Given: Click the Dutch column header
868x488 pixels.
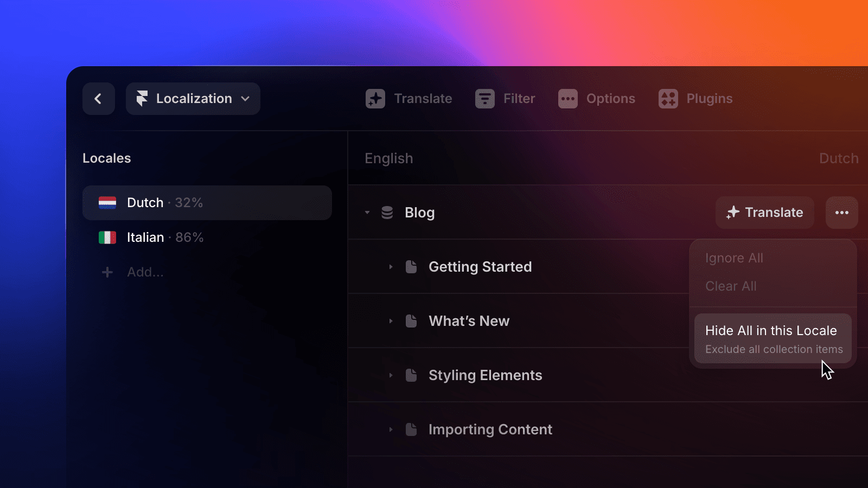Looking at the screenshot, I should 839,158.
